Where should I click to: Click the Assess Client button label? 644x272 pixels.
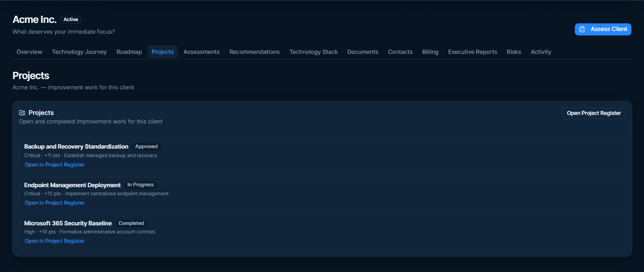click(609, 29)
